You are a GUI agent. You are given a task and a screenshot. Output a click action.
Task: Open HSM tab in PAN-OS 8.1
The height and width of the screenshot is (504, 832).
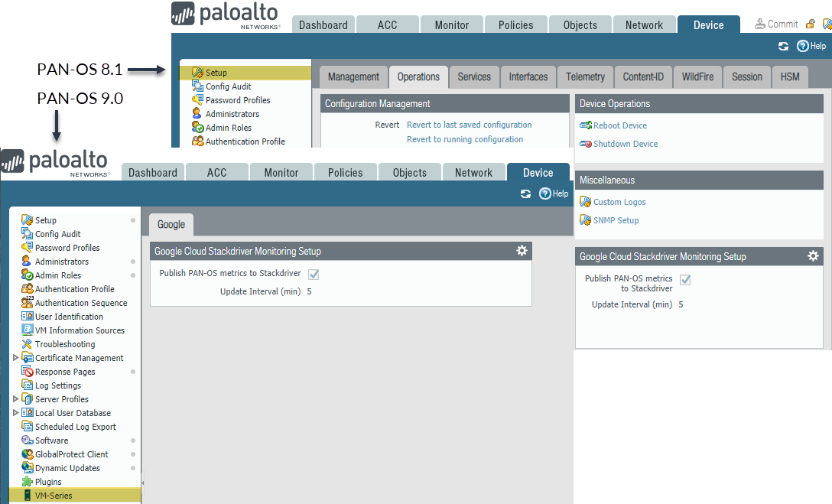(790, 77)
